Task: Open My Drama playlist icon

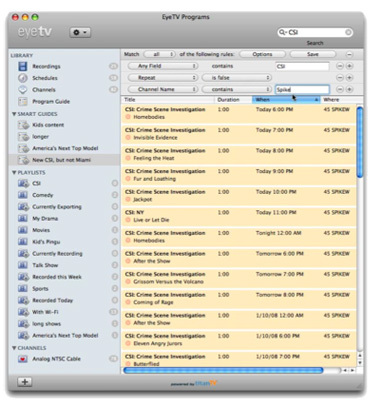Action: coord(23,218)
